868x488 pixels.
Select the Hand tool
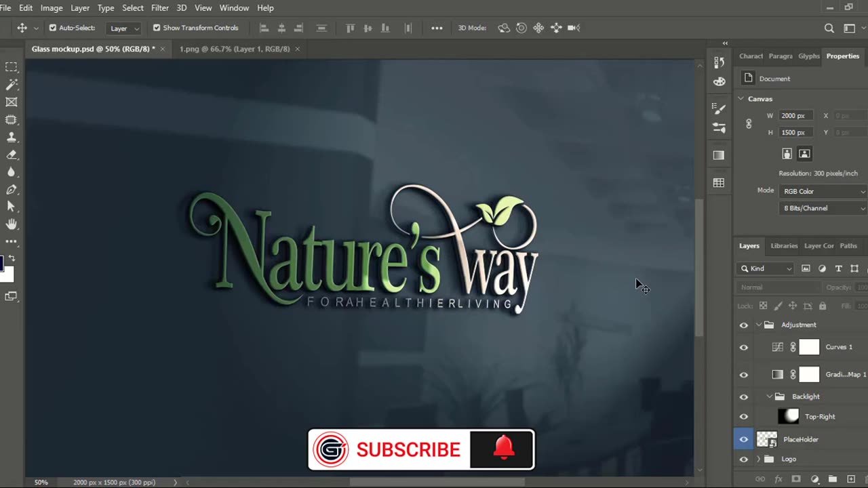[12, 224]
